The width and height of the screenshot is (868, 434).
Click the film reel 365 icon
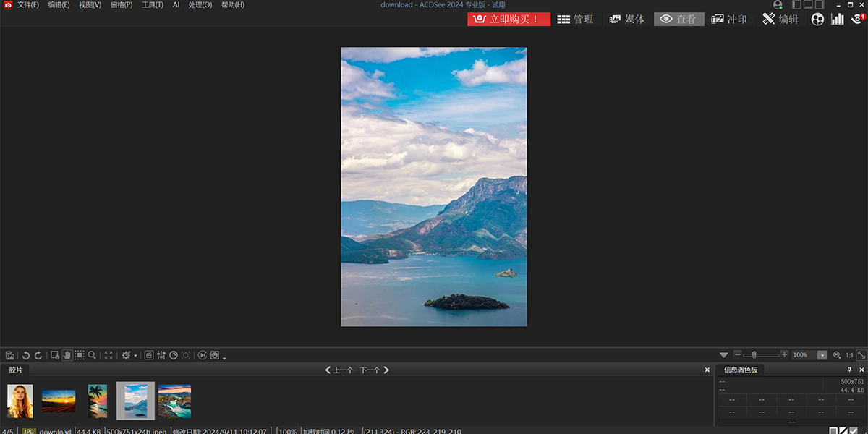pyautogui.click(x=817, y=20)
